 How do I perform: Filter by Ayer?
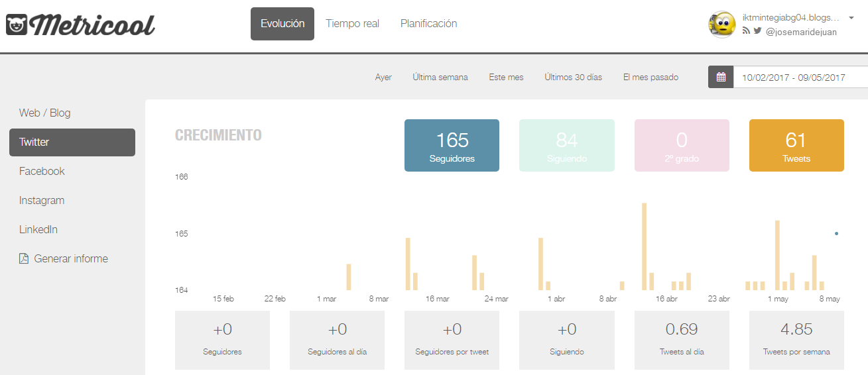click(383, 78)
